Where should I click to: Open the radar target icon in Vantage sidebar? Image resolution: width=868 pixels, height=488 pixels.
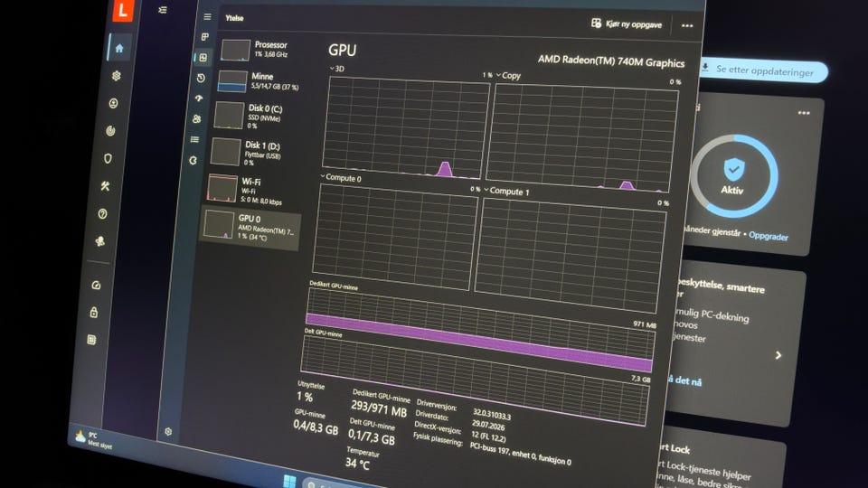[x=110, y=130]
